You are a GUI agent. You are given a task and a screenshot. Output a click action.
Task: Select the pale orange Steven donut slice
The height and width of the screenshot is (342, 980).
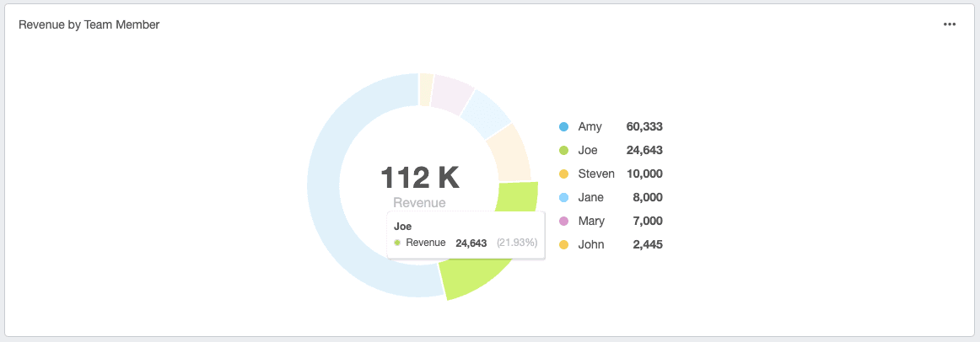[x=509, y=152]
